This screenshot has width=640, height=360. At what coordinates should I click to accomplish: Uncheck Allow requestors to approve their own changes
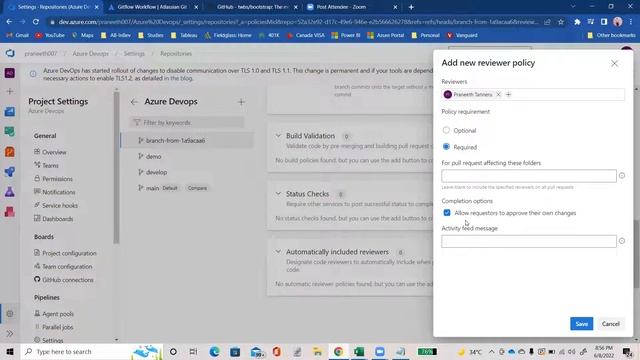click(447, 213)
